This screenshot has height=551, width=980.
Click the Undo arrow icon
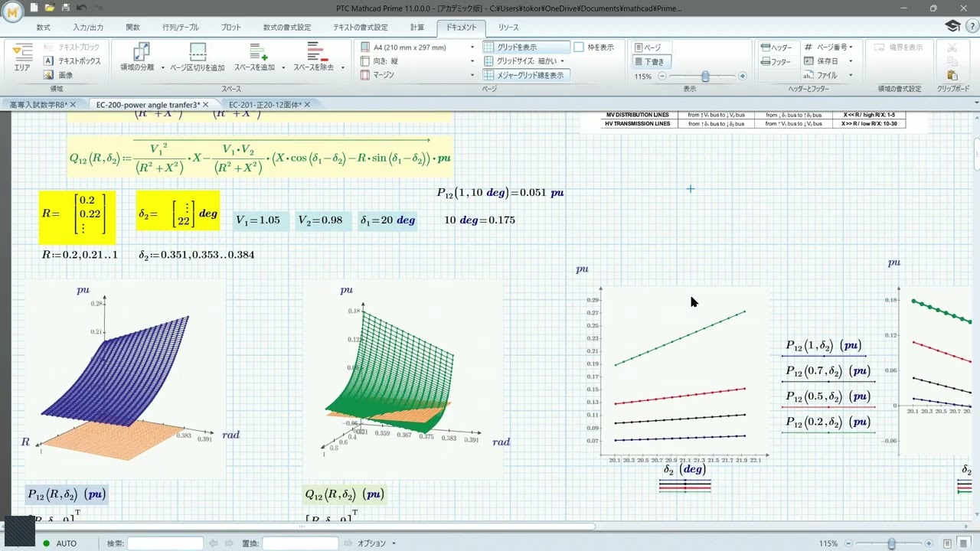(x=81, y=8)
